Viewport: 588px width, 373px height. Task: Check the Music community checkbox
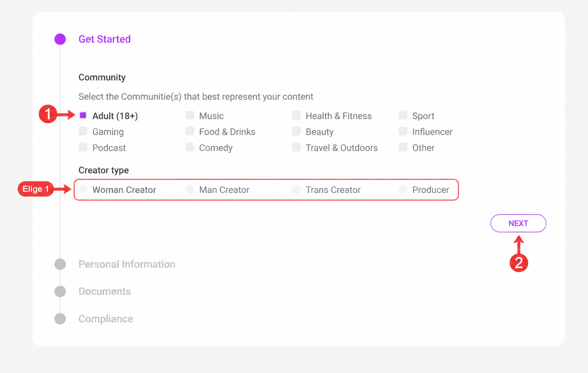(190, 115)
